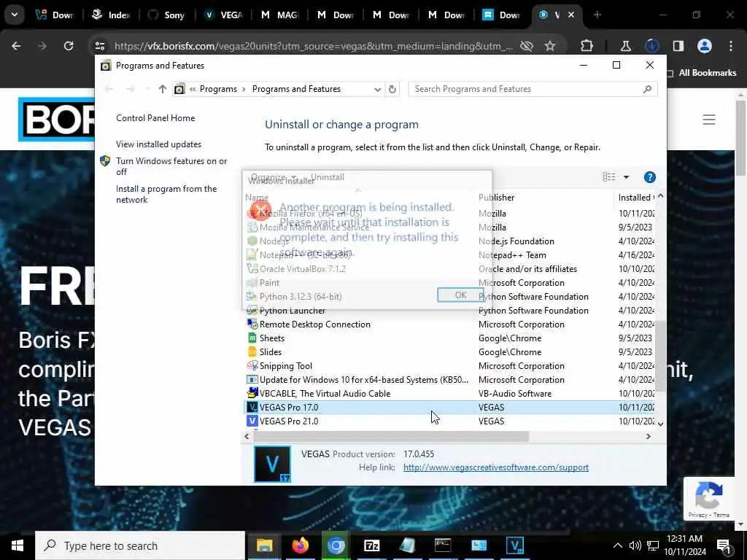Open 7-Zip from the taskbar
This screenshot has height=560, width=747.
371,545
